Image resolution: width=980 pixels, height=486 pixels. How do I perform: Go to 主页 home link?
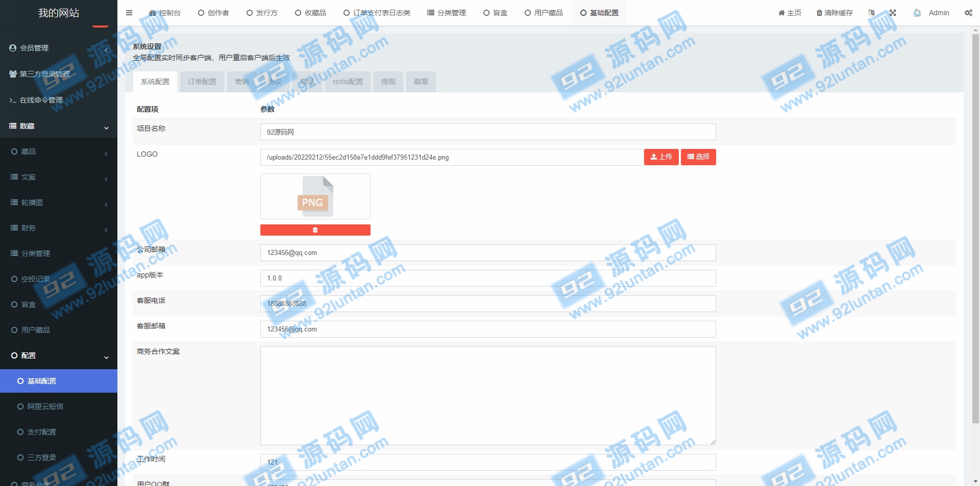pos(790,13)
